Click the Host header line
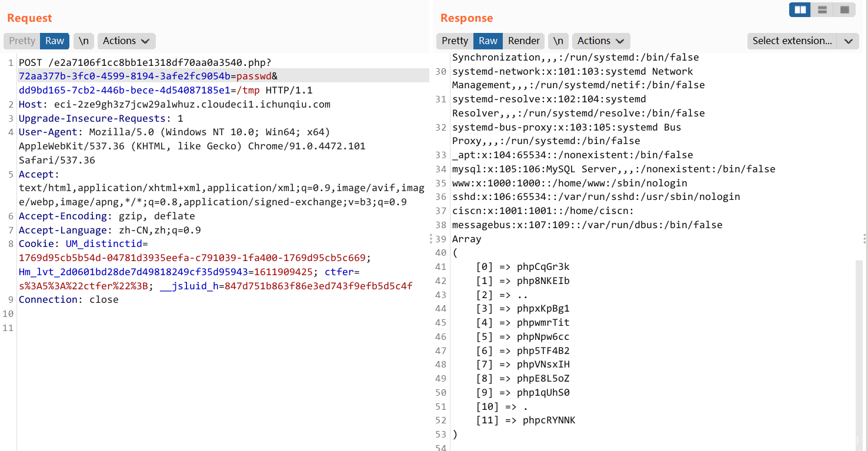This screenshot has height=451, width=868. coord(175,104)
